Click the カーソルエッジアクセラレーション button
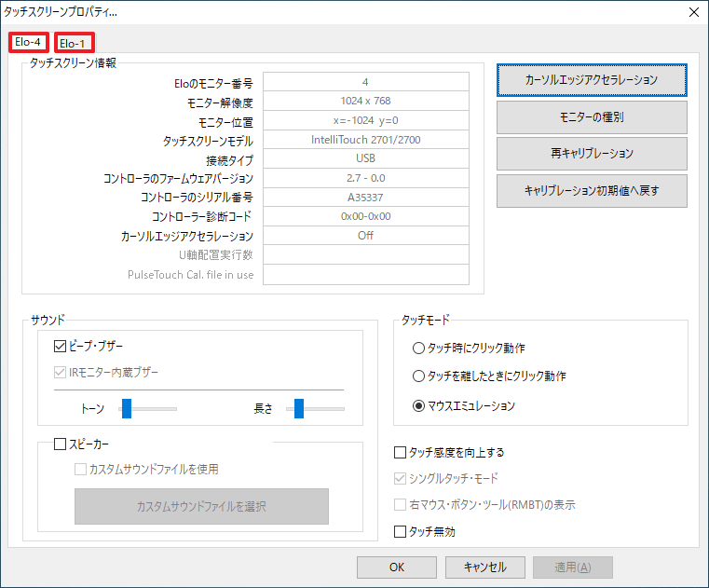Viewport: 709px width, 588px height. (592, 80)
